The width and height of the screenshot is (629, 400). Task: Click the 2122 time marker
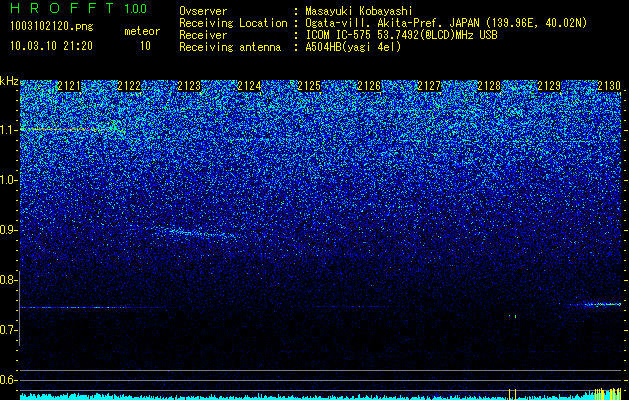click(x=129, y=86)
